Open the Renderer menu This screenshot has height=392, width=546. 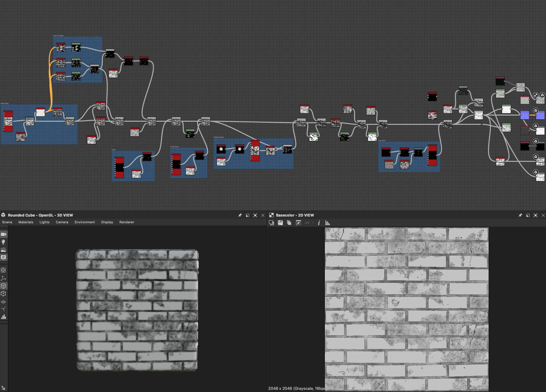coord(127,222)
